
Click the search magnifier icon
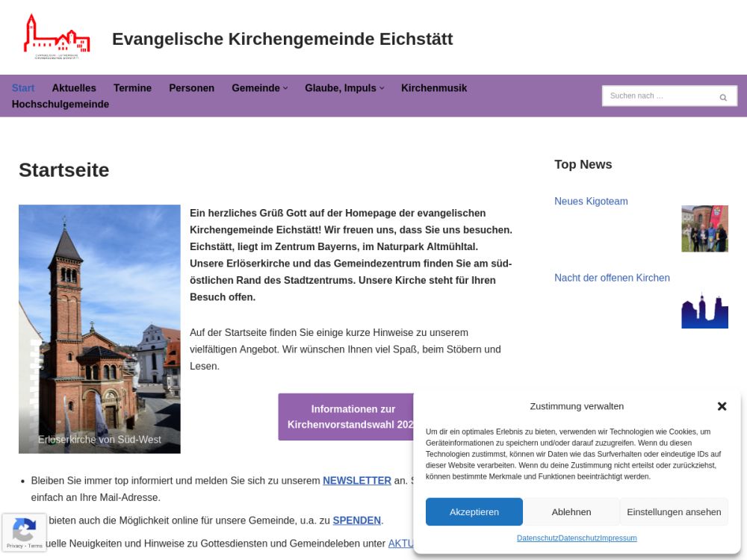[x=722, y=97]
